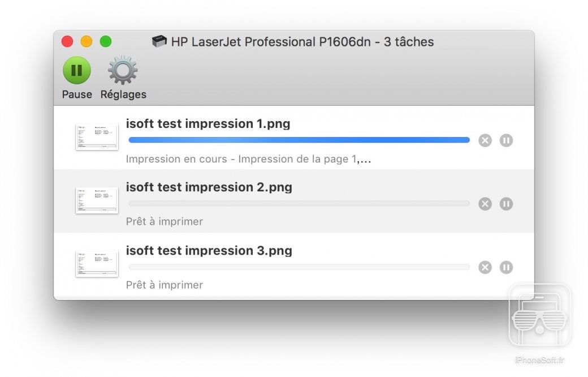Click thumbnail of impression 2.png document
588x377 pixels.
coord(97,201)
